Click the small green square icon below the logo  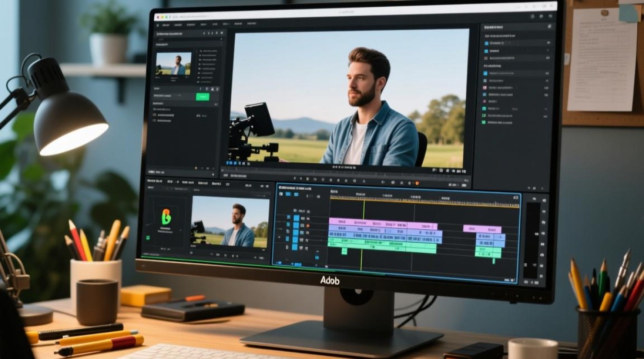pyautogui.click(x=149, y=237)
